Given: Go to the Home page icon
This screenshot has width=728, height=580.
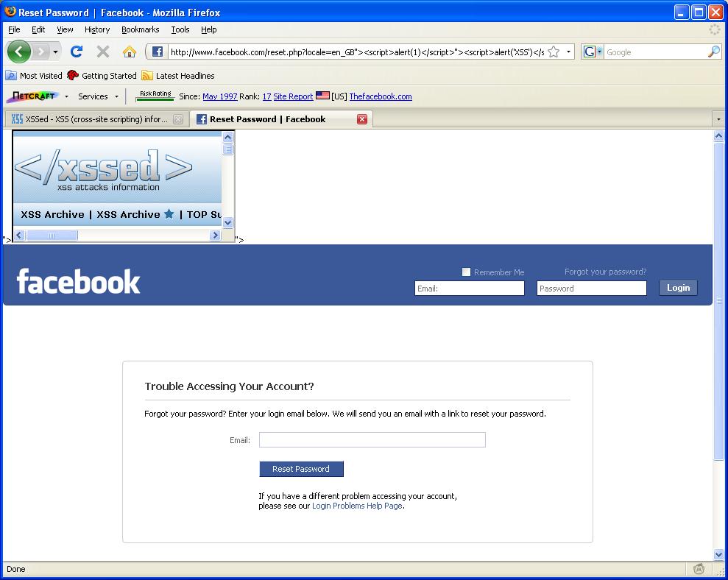Looking at the screenshot, I should [x=129, y=52].
